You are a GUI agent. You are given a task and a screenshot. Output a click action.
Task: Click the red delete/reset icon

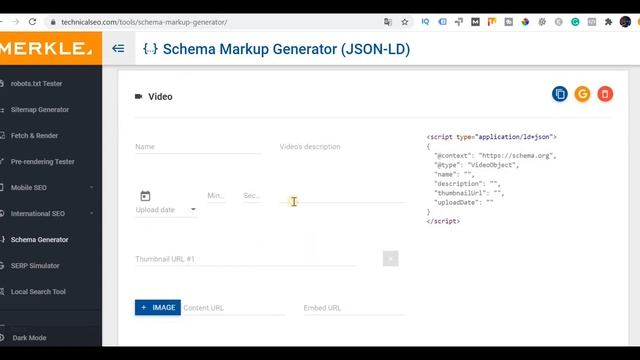[x=605, y=94]
